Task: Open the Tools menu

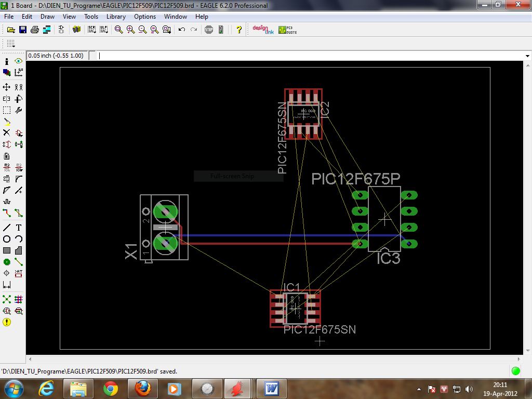Action: pos(91,17)
